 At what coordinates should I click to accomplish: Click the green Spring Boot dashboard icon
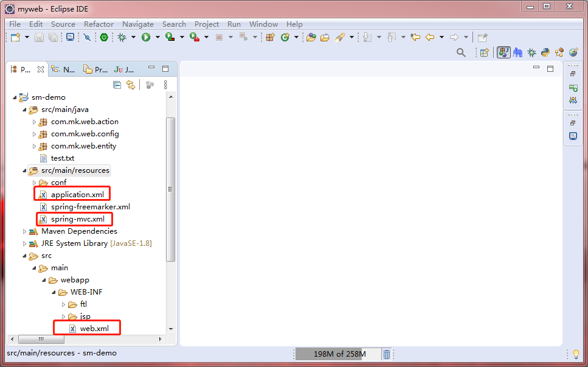(104, 37)
